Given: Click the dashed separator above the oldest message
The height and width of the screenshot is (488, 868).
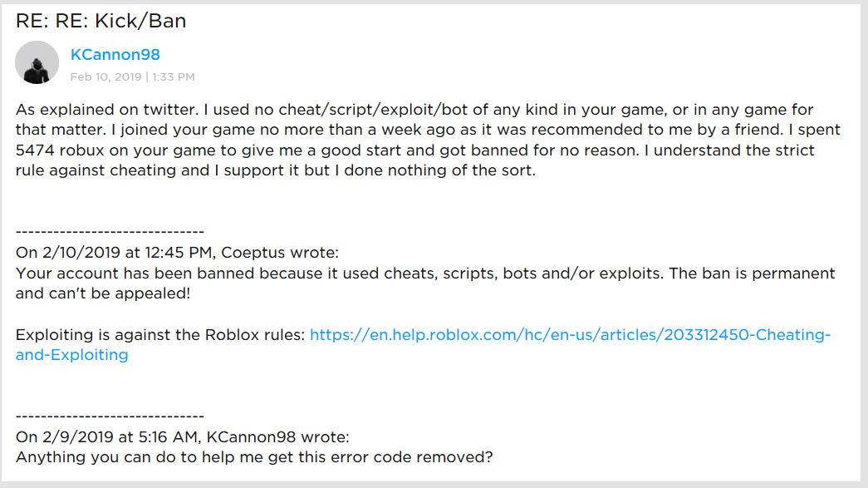Looking at the screenshot, I should click(110, 416).
